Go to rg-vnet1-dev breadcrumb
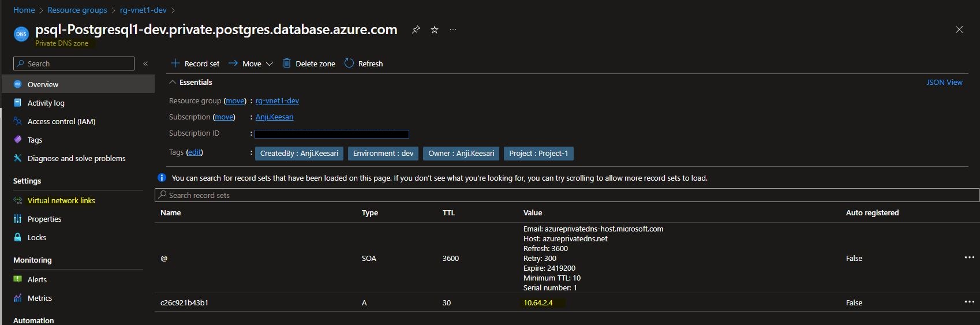The image size is (980, 325). click(x=143, y=10)
